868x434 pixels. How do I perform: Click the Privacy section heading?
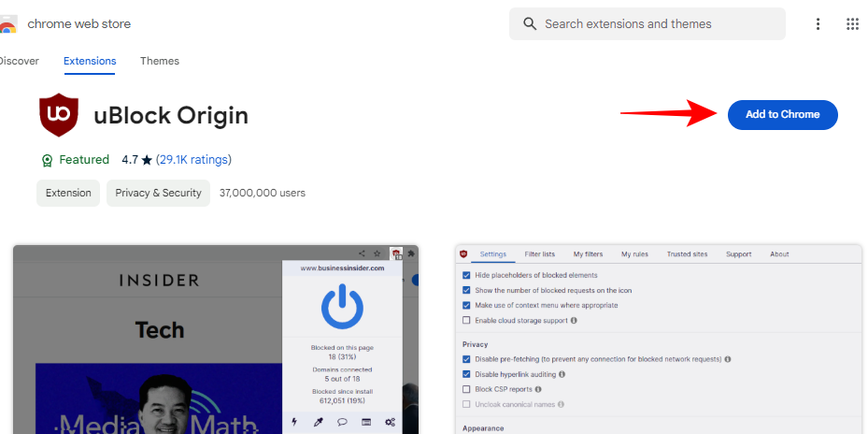(476, 344)
